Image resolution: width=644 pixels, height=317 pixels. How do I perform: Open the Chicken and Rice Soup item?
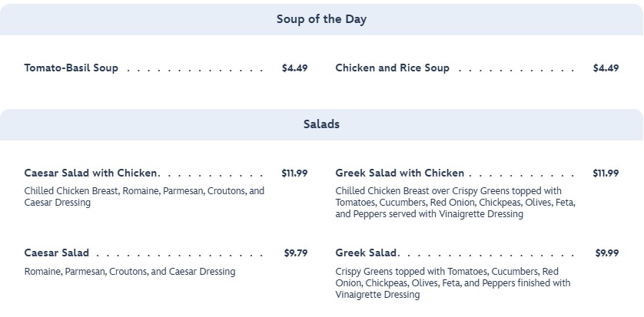[392, 68]
